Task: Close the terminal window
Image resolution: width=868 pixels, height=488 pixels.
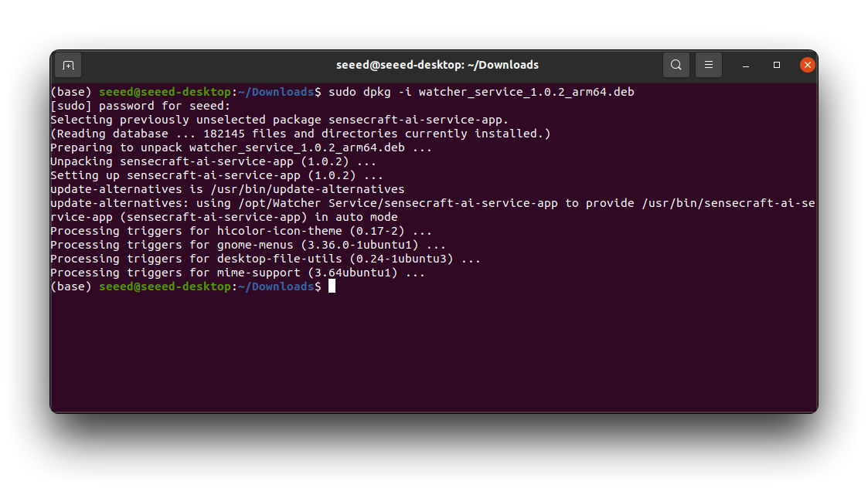Action: tap(808, 65)
